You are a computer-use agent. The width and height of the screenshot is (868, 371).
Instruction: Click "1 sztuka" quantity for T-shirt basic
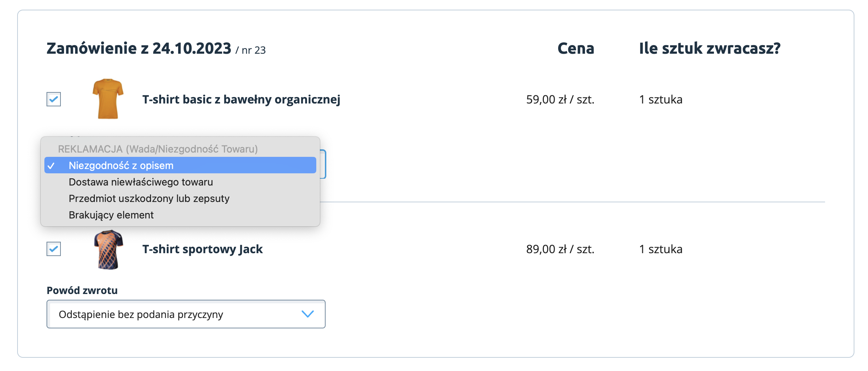[x=660, y=100]
